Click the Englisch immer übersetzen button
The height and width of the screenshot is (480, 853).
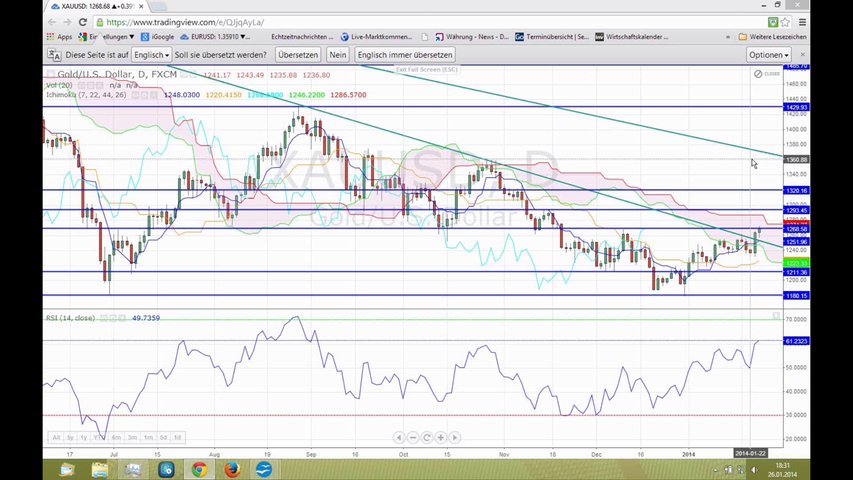pyautogui.click(x=405, y=55)
